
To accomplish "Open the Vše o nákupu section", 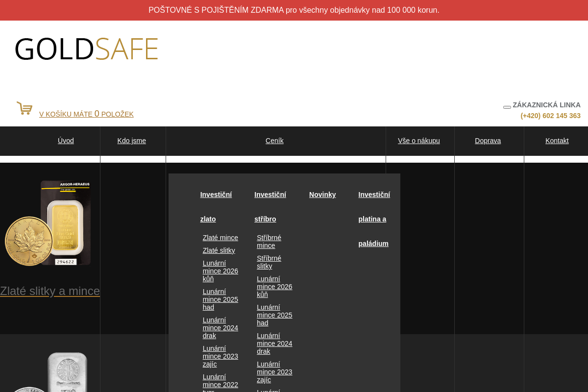I will tap(418, 141).
